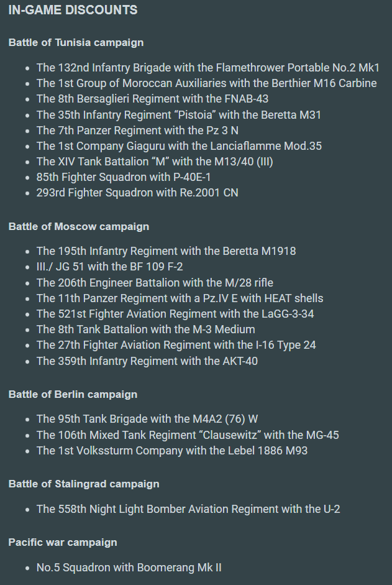Click the 85th Fighter Squadron P-40E-1 line

coord(124,177)
